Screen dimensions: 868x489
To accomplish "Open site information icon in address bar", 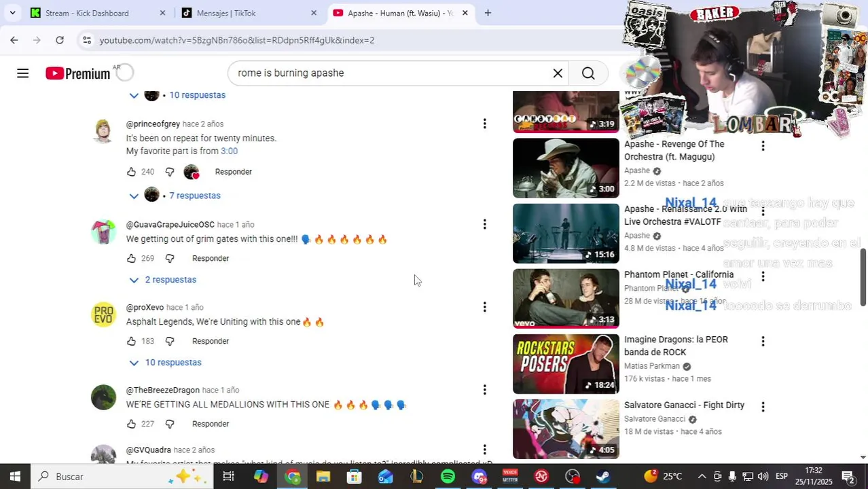I will click(x=86, y=40).
